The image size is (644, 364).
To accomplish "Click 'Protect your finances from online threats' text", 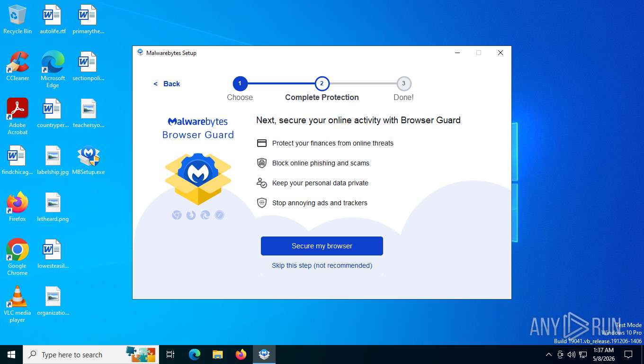I will click(333, 143).
